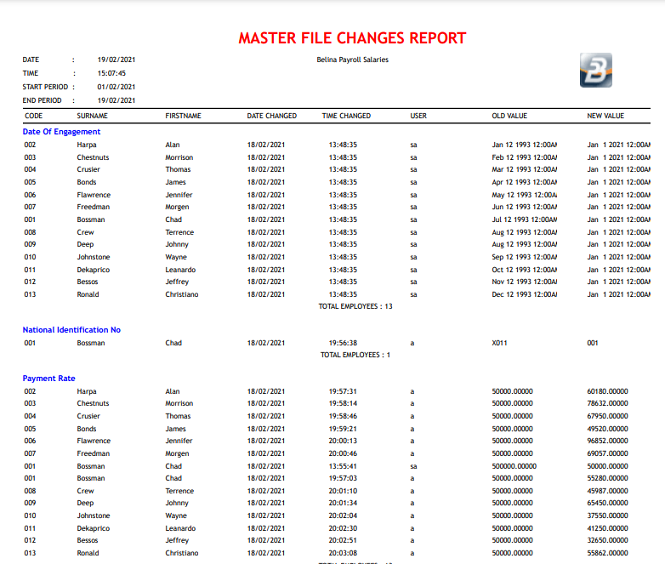The width and height of the screenshot is (665, 564).
Task: Click firstname Christiano in Date Of Engagement section
Action: pyautogui.click(x=182, y=294)
